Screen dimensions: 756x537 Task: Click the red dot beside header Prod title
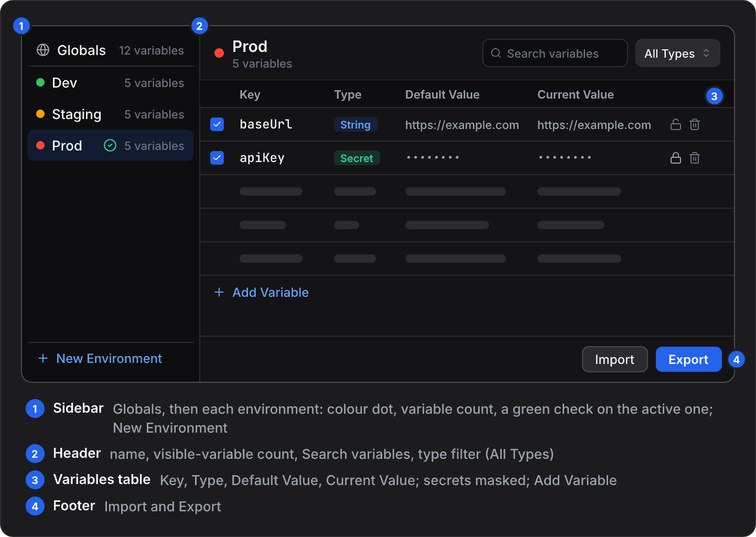tap(219, 52)
